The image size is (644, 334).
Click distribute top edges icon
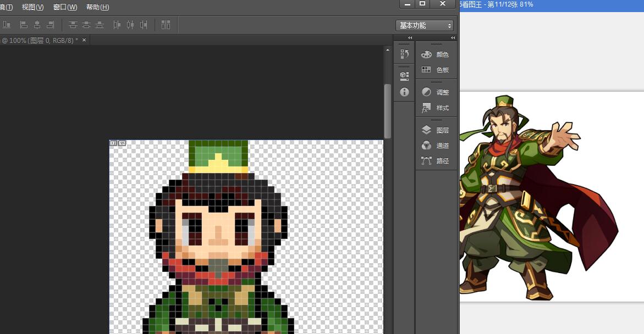click(x=73, y=25)
